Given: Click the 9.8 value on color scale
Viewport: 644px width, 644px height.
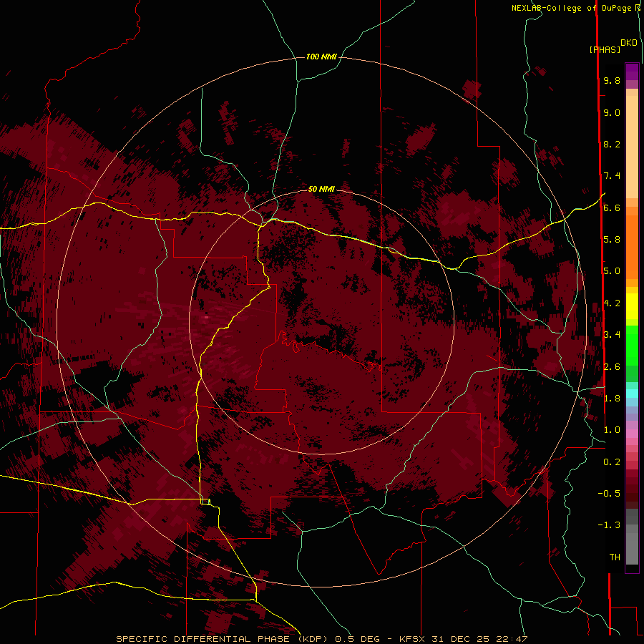Looking at the screenshot, I should point(612,80).
